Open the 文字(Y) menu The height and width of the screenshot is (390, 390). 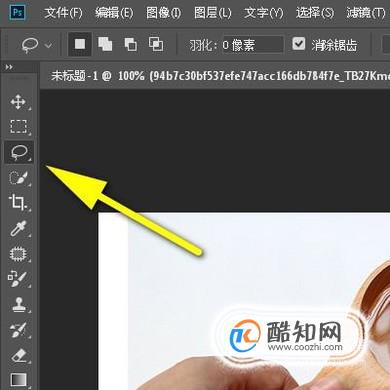(264, 13)
